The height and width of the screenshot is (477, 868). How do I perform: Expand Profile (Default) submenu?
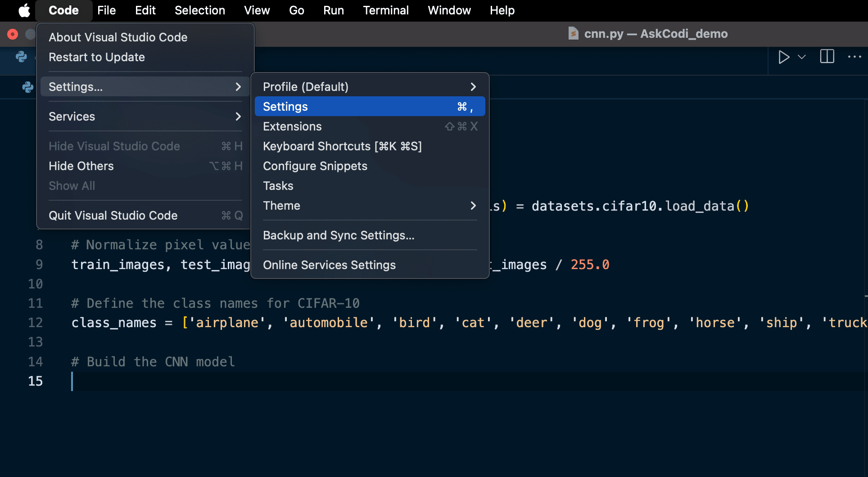pyautogui.click(x=370, y=87)
